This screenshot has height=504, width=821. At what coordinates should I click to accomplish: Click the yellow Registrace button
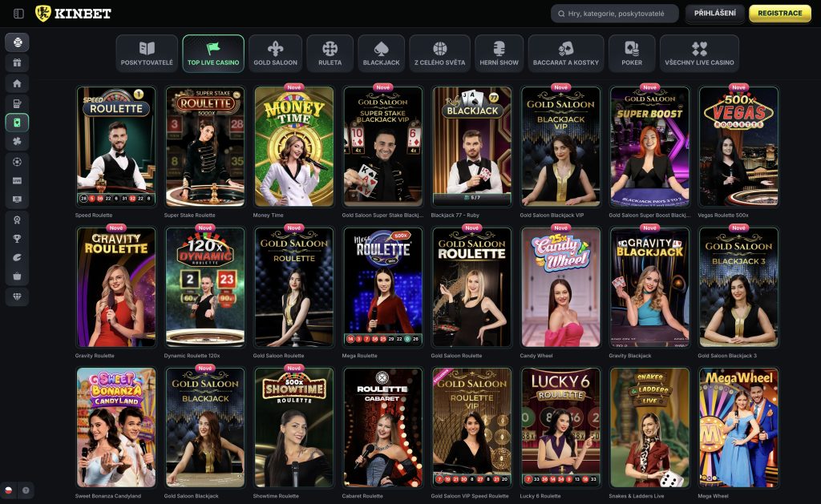point(779,14)
